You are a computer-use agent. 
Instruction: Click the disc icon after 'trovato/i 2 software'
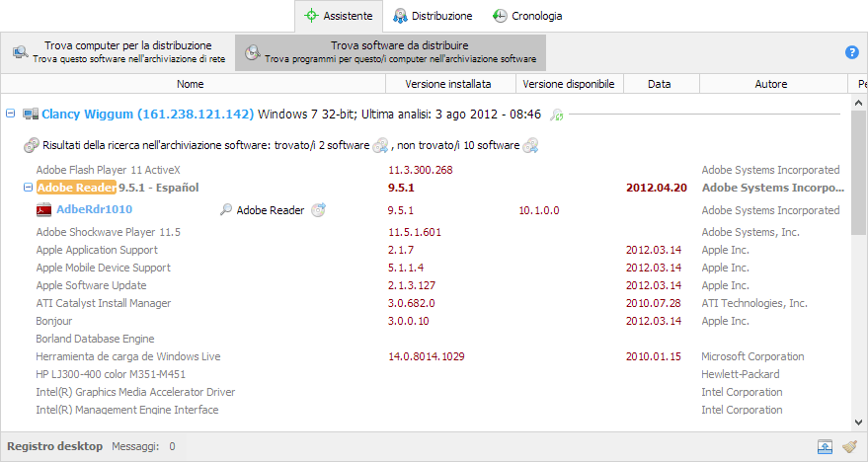[x=381, y=146]
